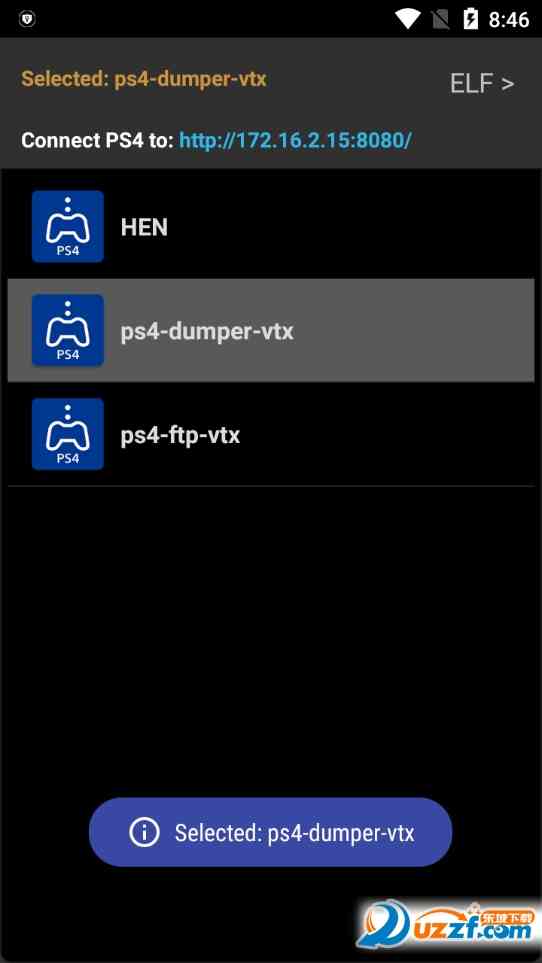Choose the ps4-ftp-vtx payload
Image resolution: width=542 pixels, height=963 pixels.
click(271, 434)
